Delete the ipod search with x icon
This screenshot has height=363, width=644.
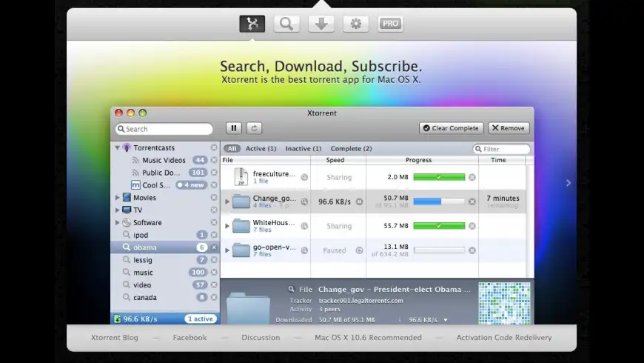(x=214, y=235)
